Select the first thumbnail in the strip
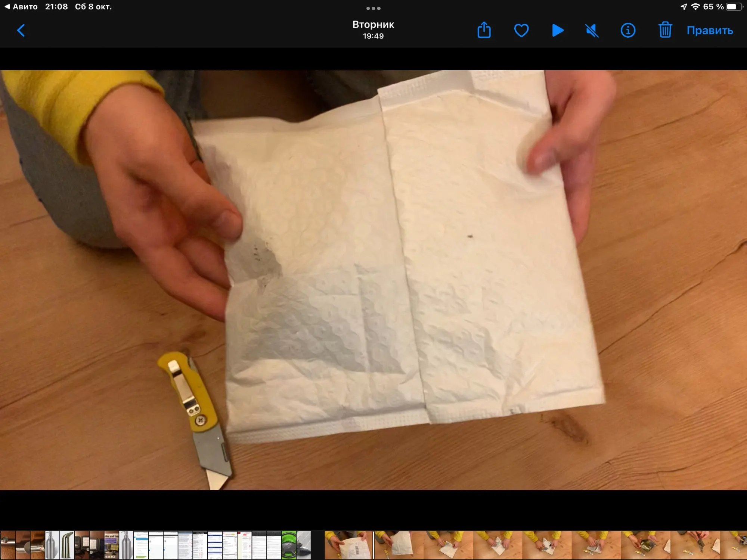The height and width of the screenshot is (560, 747). [7, 545]
